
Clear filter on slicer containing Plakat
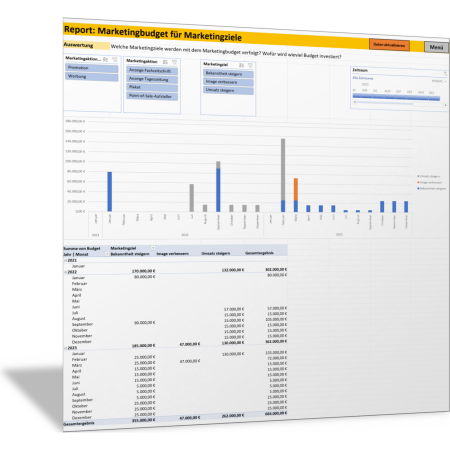tap(174, 62)
